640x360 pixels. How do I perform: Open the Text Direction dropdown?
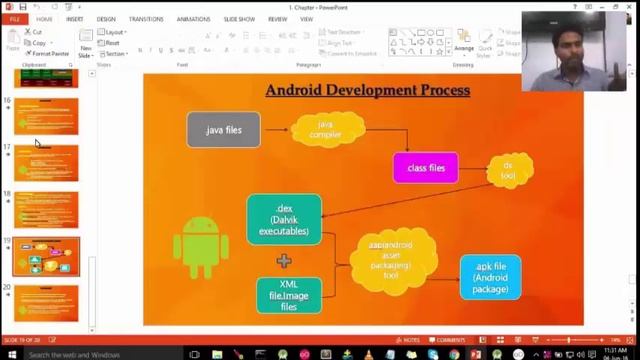(342, 32)
